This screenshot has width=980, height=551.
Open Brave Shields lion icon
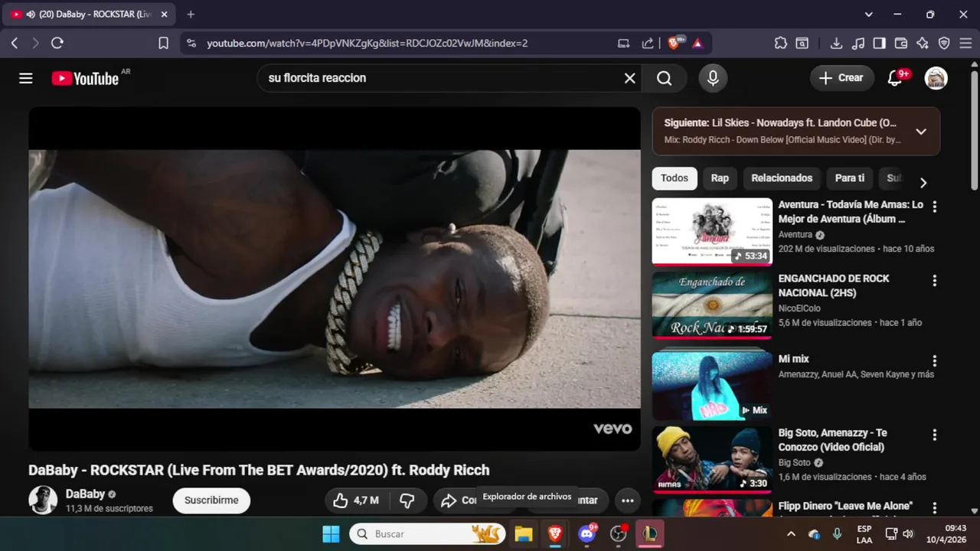pyautogui.click(x=675, y=44)
